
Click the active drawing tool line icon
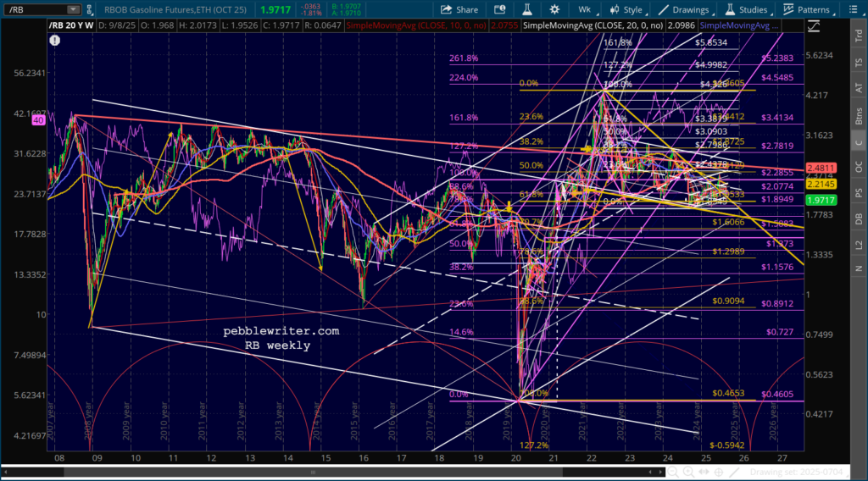click(x=735, y=473)
